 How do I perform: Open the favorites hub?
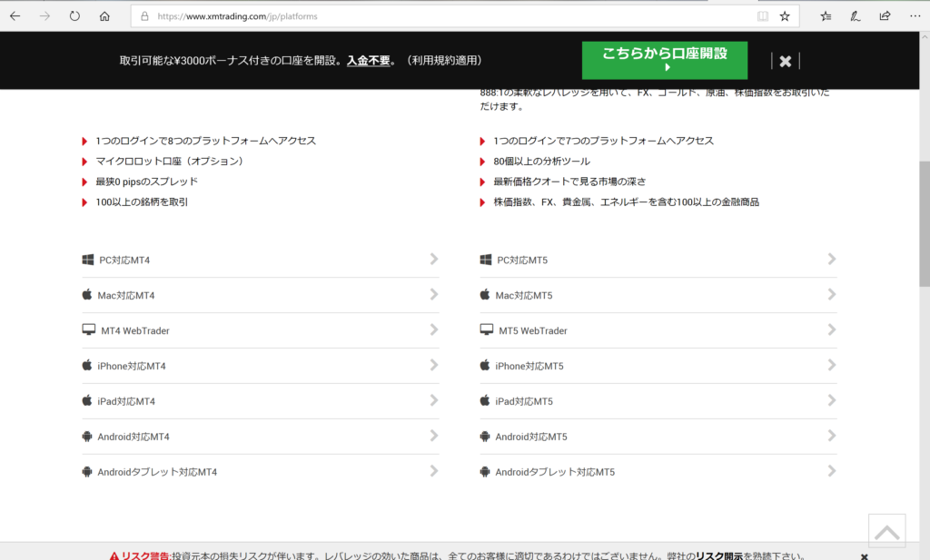point(826,16)
